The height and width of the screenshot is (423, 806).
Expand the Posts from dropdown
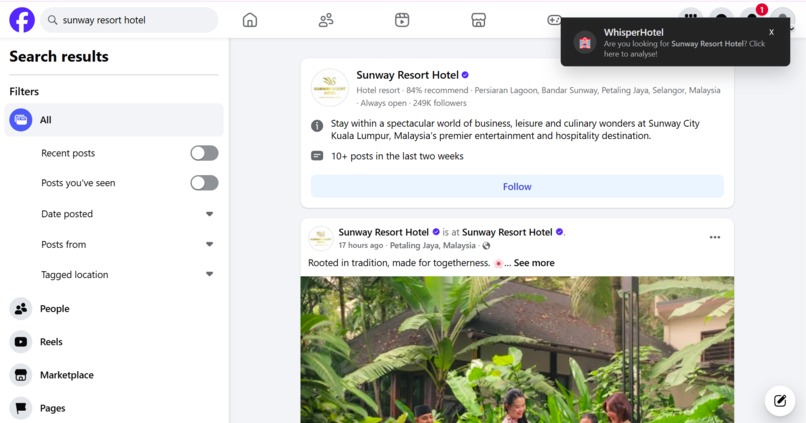[x=209, y=244]
